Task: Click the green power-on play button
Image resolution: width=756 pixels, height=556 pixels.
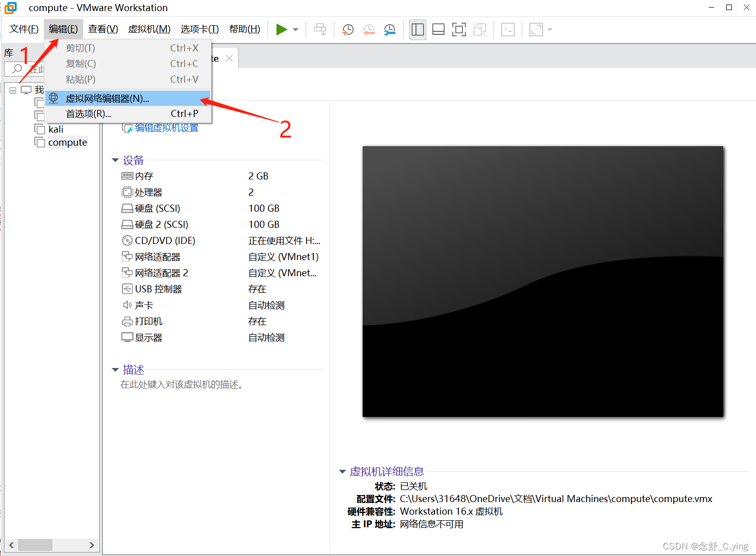Action: click(x=282, y=30)
